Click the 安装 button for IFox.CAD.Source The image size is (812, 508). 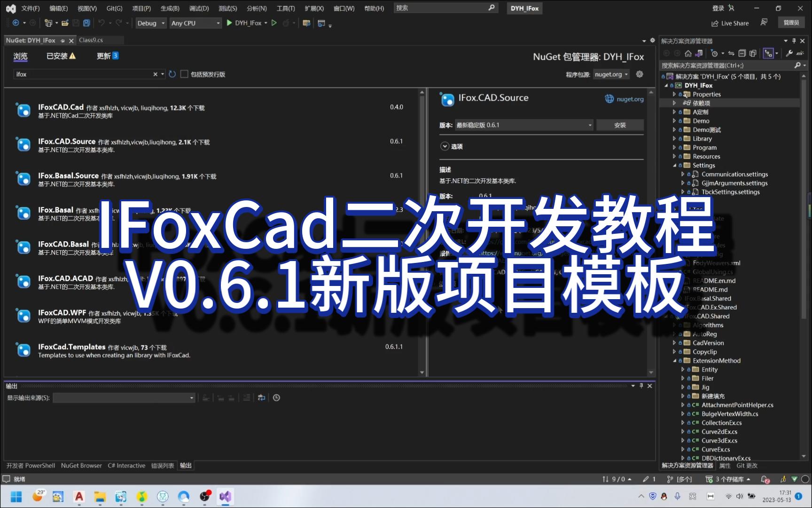tap(620, 125)
